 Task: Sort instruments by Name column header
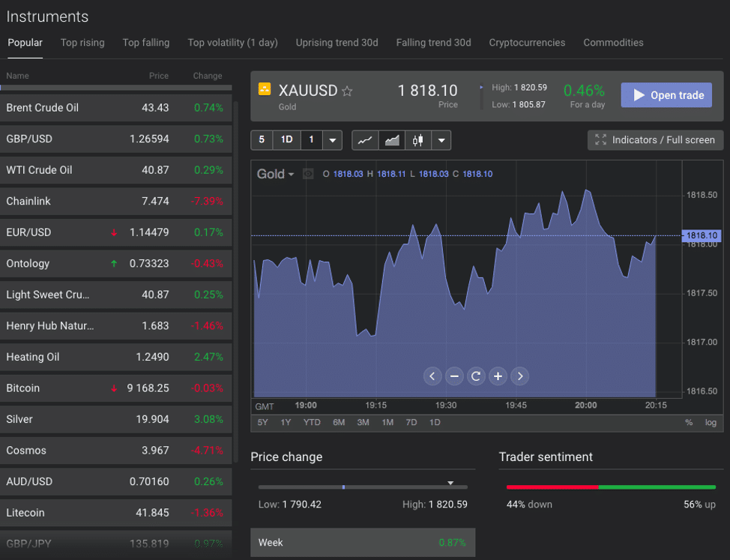pos(18,76)
